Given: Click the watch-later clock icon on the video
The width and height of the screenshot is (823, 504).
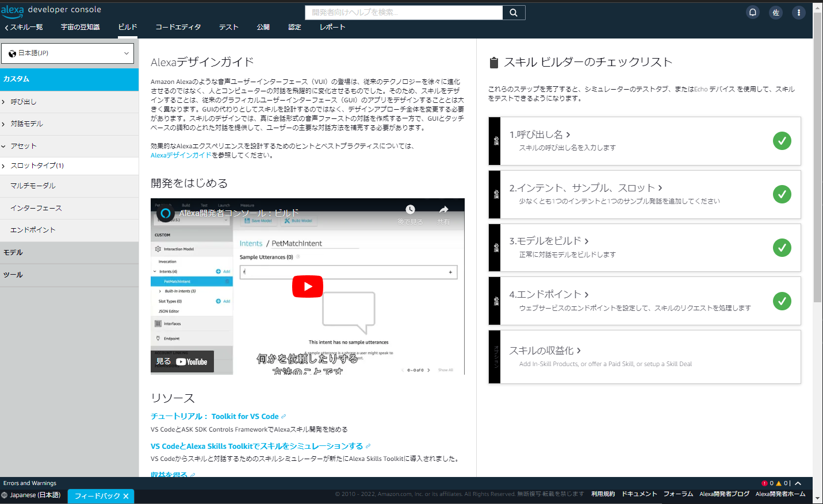Looking at the screenshot, I should [411, 209].
